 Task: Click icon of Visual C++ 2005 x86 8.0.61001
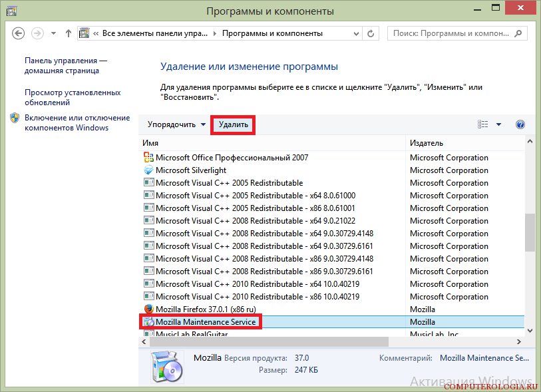(148, 208)
